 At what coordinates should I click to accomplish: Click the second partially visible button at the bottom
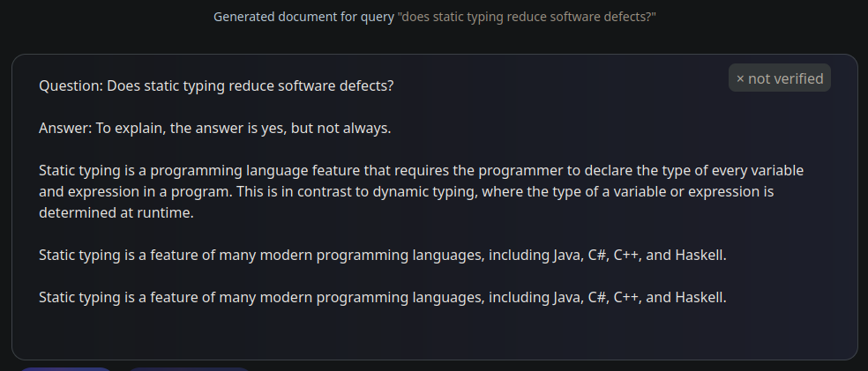tap(190, 368)
